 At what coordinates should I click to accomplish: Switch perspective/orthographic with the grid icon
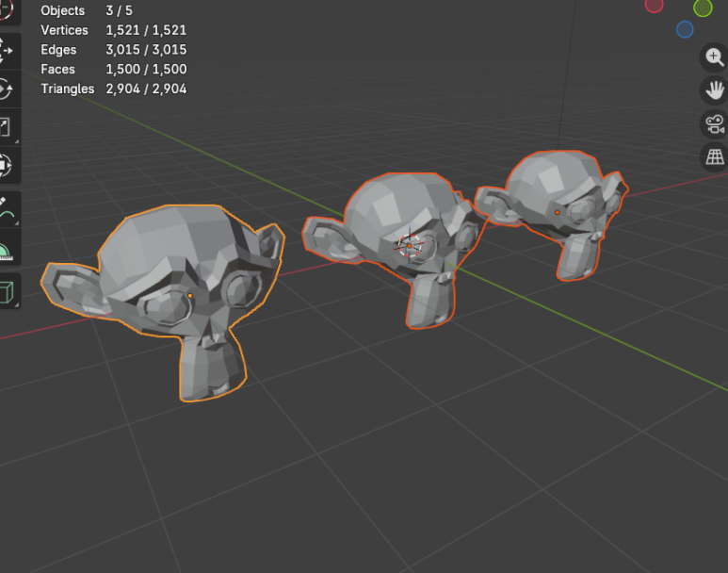pos(715,157)
